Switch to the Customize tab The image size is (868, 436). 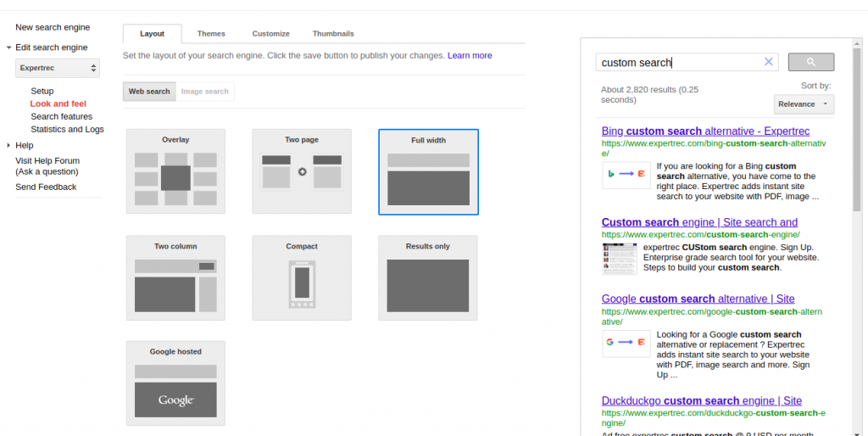click(x=270, y=34)
